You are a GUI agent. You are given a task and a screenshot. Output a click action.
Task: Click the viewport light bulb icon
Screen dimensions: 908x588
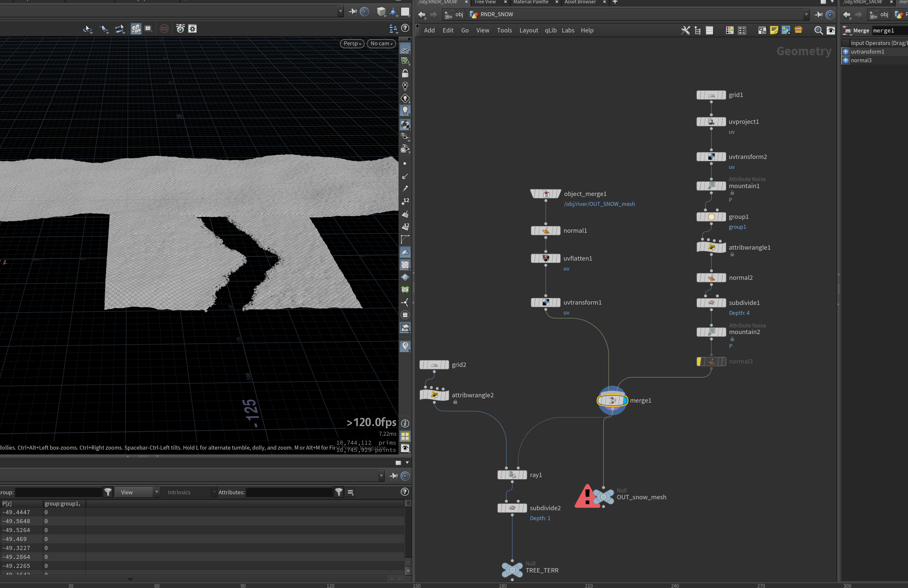405,111
